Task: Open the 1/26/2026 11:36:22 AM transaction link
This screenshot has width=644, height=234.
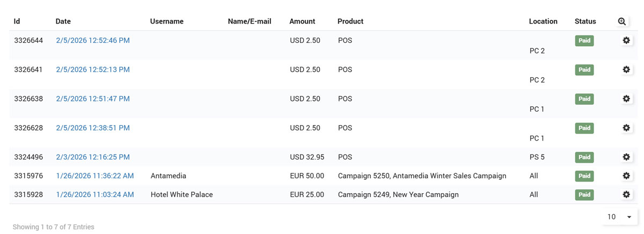Action: [95, 175]
